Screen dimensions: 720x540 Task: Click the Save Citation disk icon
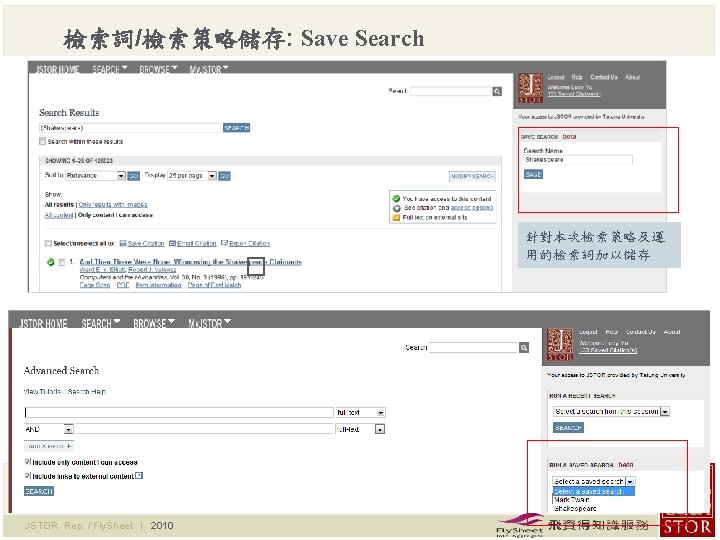123,243
